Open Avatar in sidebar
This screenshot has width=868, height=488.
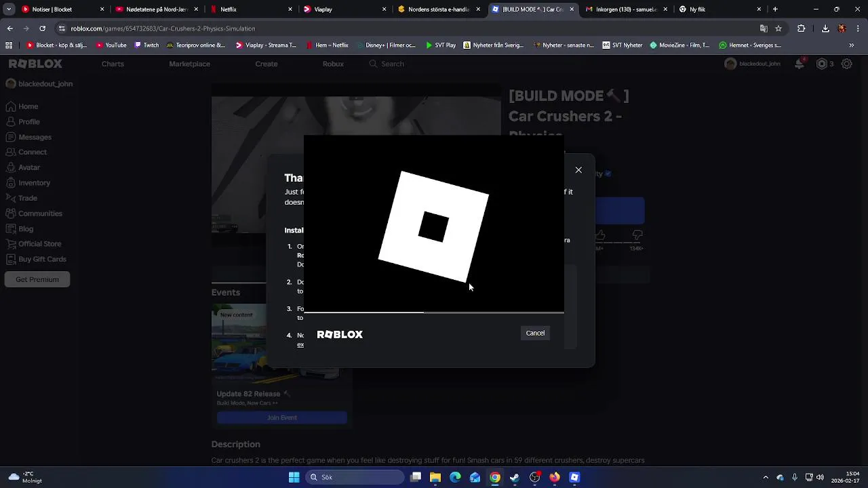tap(23, 167)
